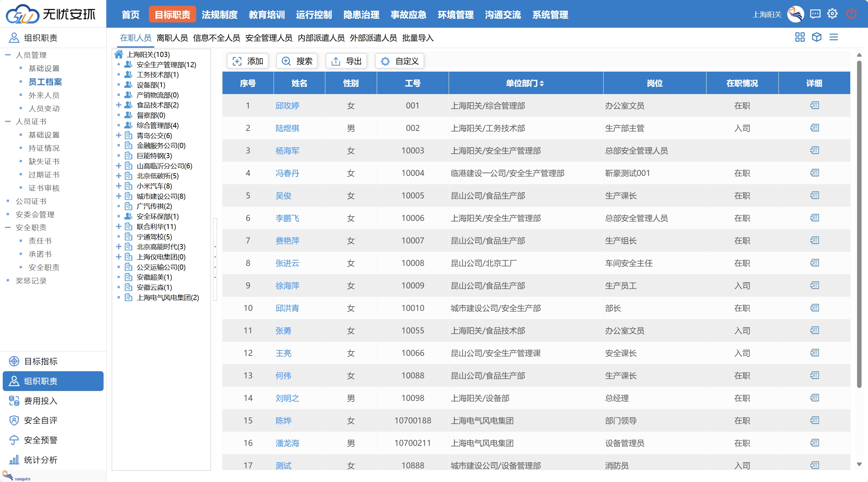Open 内部派遣人员 tab

pos(321,38)
